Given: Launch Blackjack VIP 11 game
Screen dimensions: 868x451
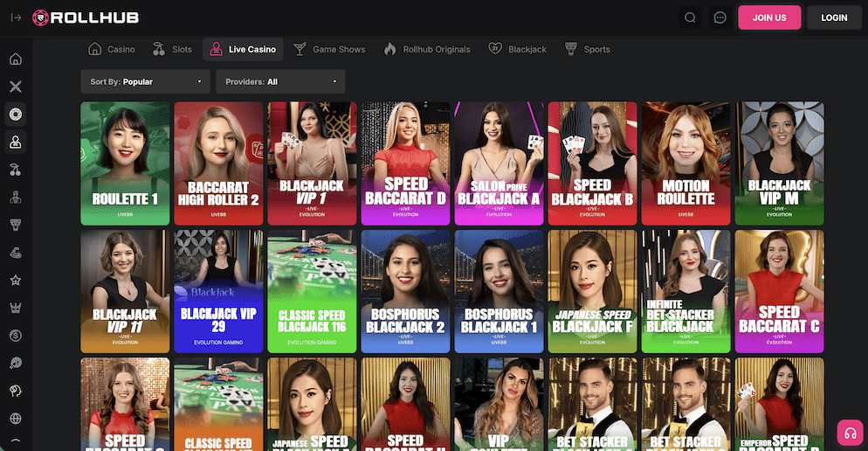Looking at the screenshot, I should click(125, 291).
